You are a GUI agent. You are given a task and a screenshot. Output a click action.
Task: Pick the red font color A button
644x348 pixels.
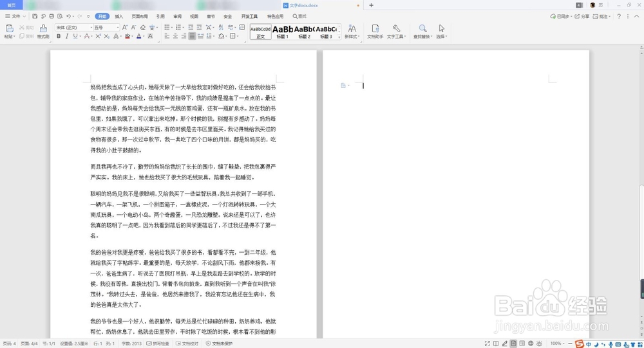tap(139, 36)
